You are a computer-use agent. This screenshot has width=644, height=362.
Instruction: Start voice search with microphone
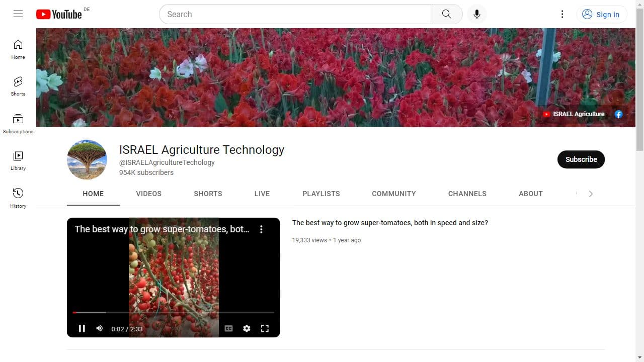pos(476,14)
